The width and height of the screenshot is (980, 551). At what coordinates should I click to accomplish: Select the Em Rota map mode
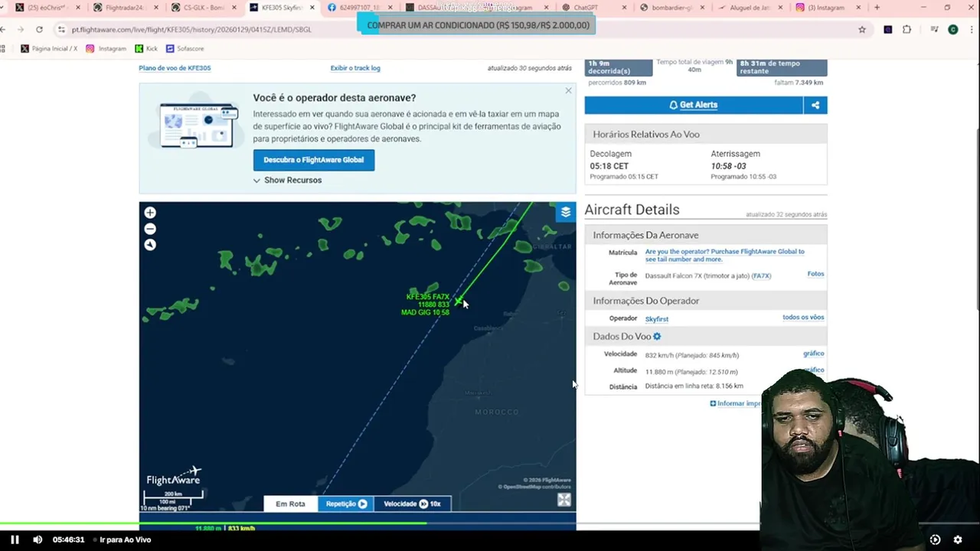[x=290, y=504]
